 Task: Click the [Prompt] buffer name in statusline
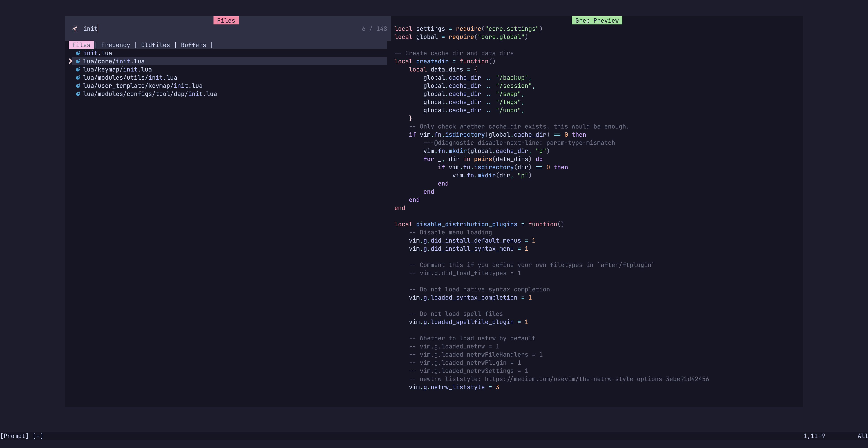click(x=14, y=436)
